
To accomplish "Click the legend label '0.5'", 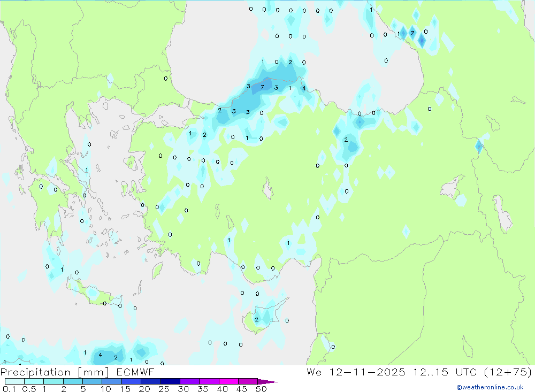I will (29, 389).
